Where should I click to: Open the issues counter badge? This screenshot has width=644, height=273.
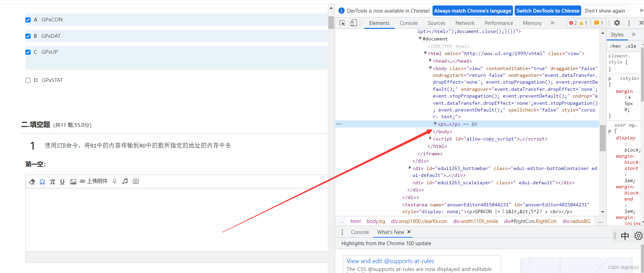[599, 23]
